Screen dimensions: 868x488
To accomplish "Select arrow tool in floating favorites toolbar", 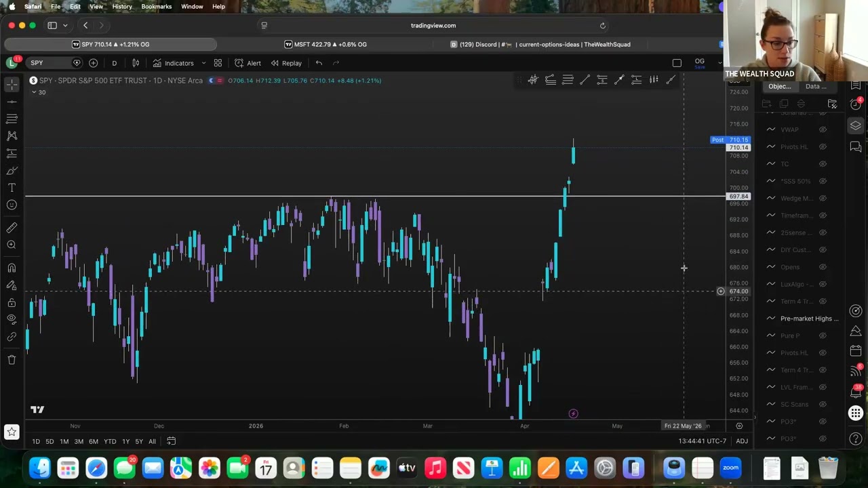I will (x=619, y=80).
